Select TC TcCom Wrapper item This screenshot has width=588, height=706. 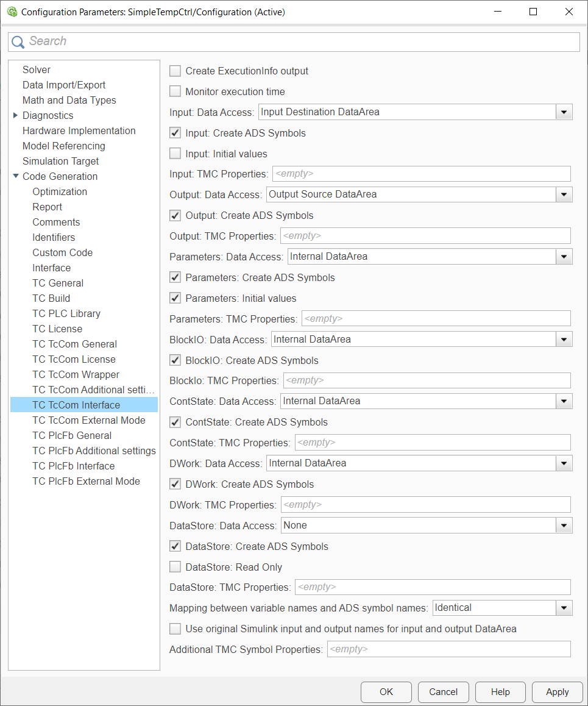[x=76, y=374]
